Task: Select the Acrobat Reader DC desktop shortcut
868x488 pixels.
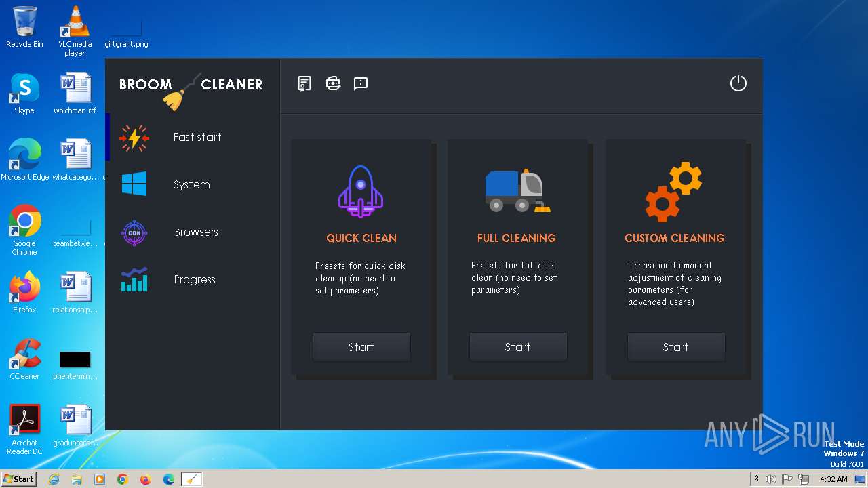Action: [25, 430]
